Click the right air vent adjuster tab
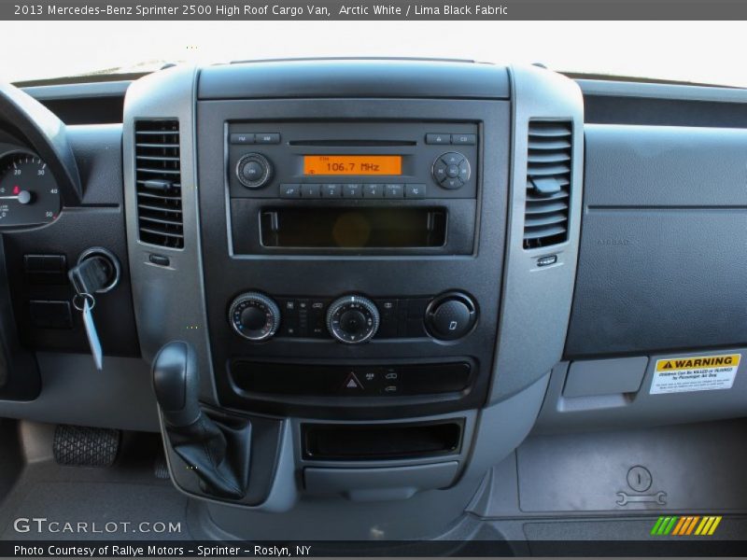 (x=545, y=186)
